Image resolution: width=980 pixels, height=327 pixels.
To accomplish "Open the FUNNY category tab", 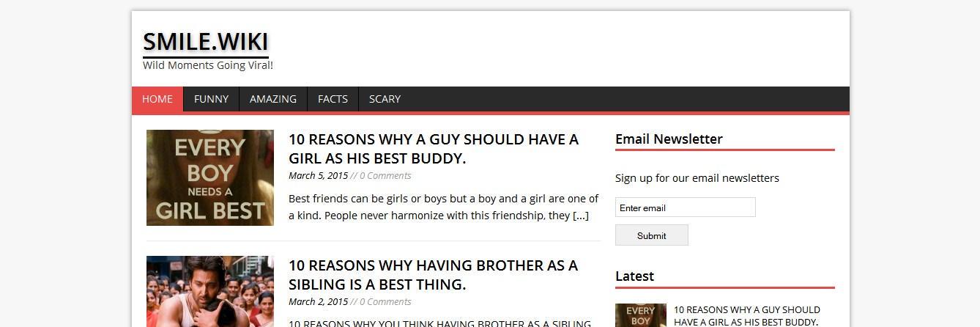I will [211, 99].
